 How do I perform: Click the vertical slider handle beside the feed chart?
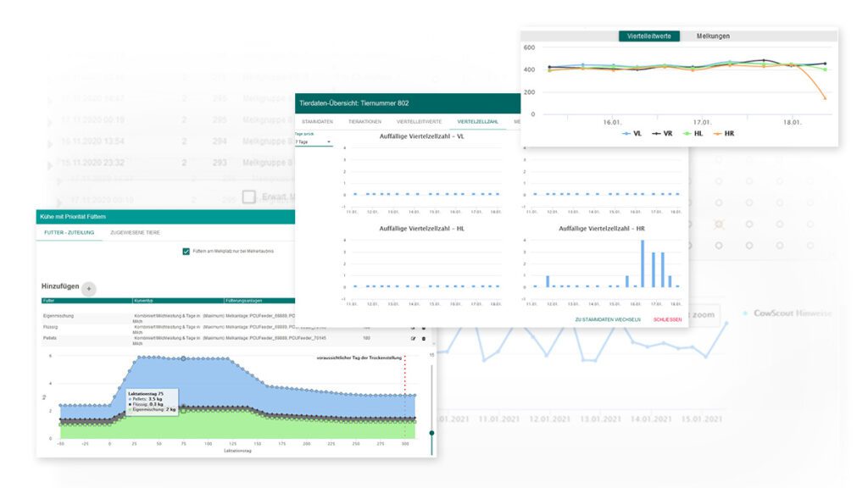pyautogui.click(x=431, y=433)
